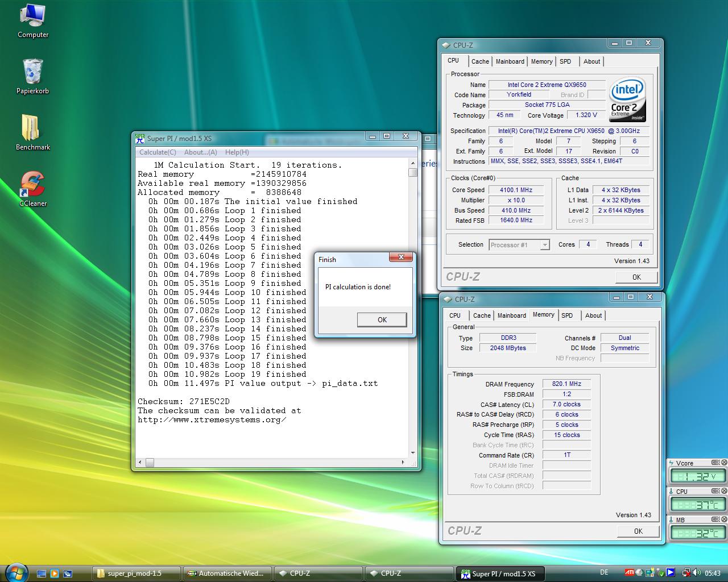Click the CAS# Latency value 7.0 clocks
The image size is (728, 582).
pos(566,404)
